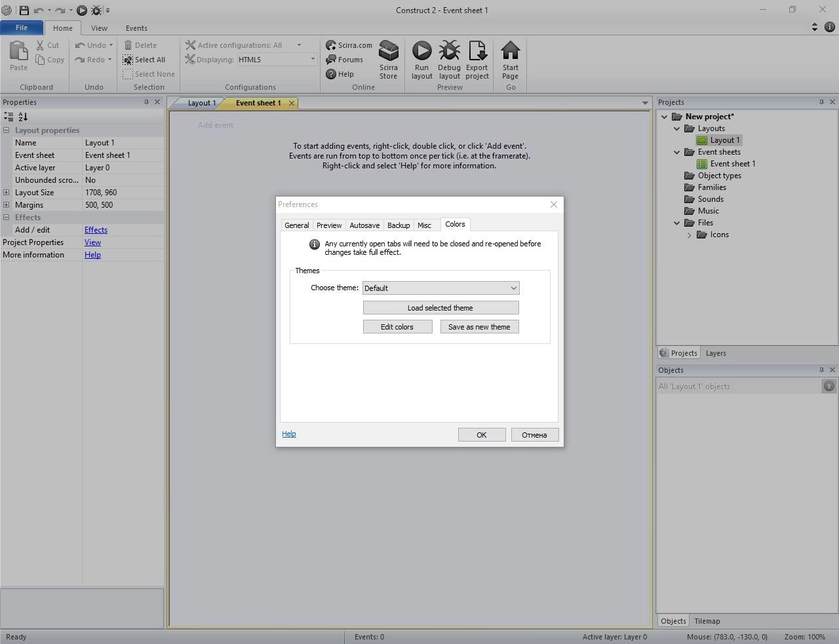Viewport: 839px width, 644px height.
Task: Open the Autosave preferences tab
Action: click(364, 225)
